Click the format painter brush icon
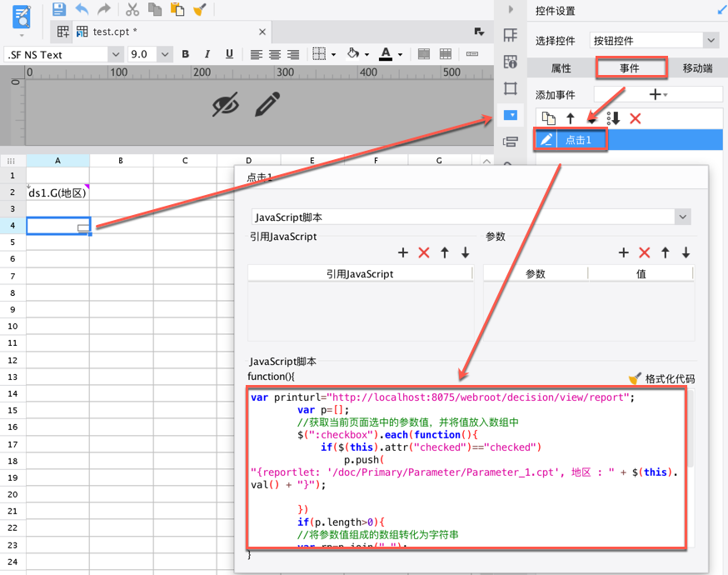Screen dimensions: 728x575 tap(200, 9)
